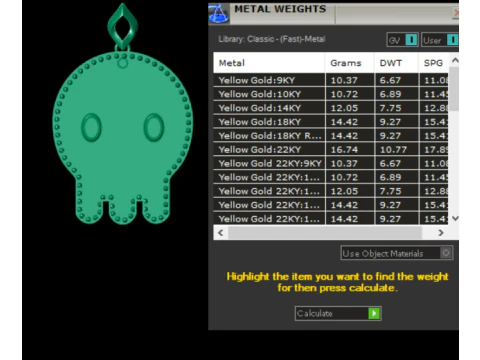Click the skull's left eye ring
The height and width of the screenshot is (360, 480).
91,127
